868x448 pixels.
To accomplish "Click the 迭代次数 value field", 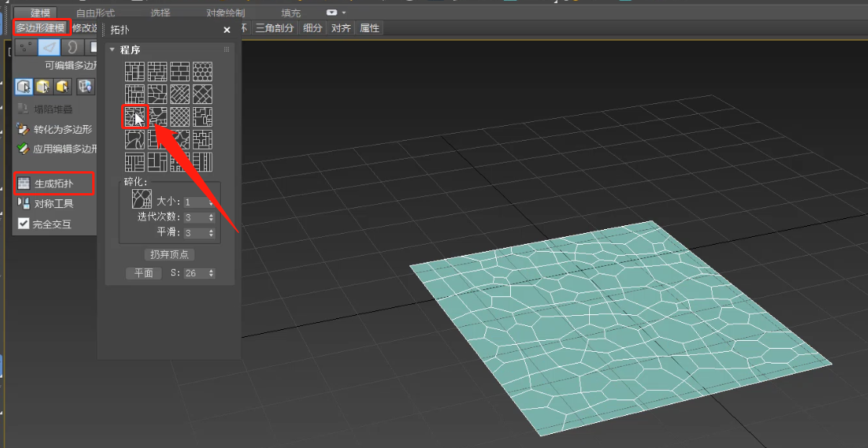I will coord(195,217).
